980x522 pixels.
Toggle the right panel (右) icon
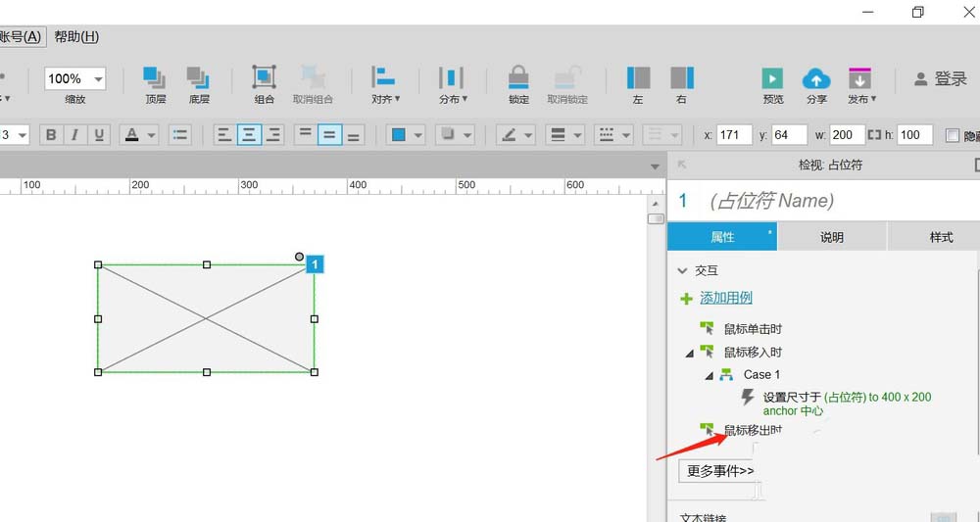[682, 78]
